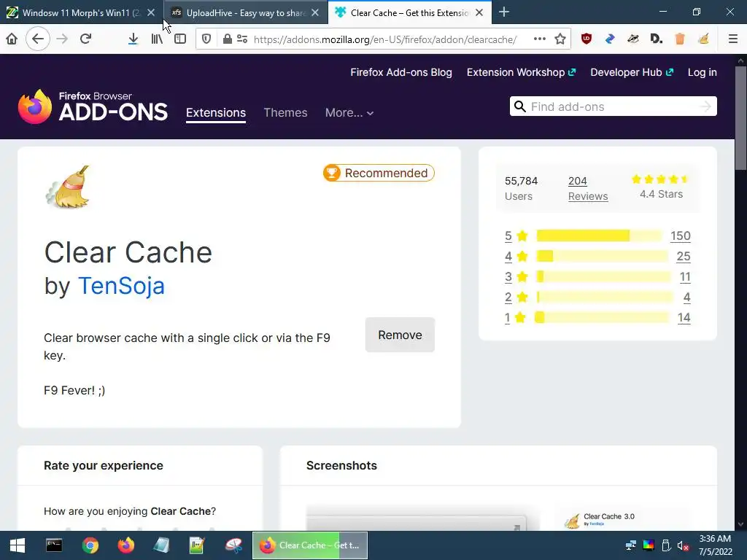Open the Extensions section

pos(216,113)
